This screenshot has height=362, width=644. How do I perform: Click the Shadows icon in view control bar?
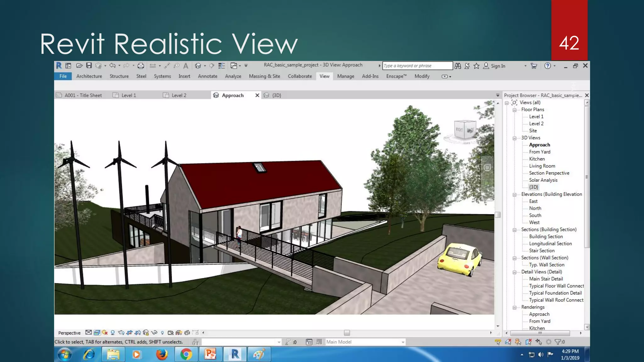tap(113, 332)
